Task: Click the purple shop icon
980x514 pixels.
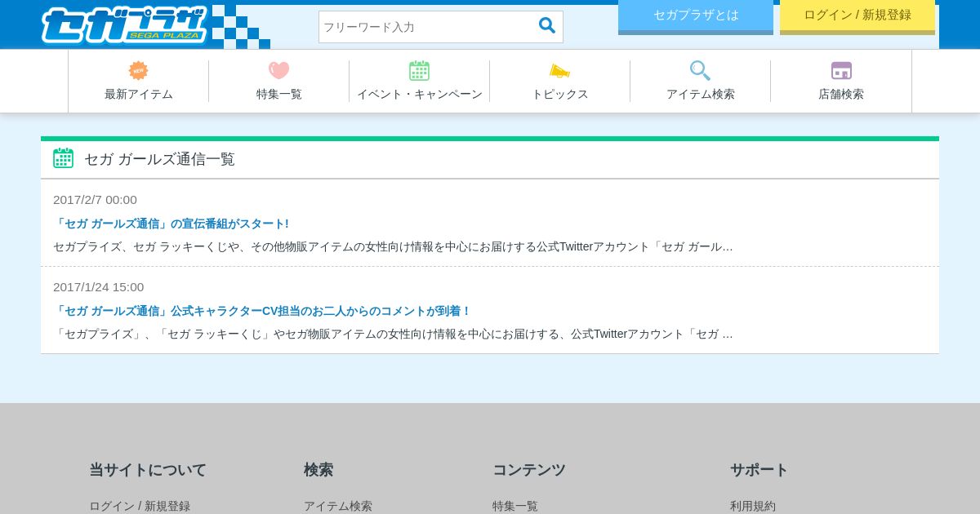Action: 841,71
